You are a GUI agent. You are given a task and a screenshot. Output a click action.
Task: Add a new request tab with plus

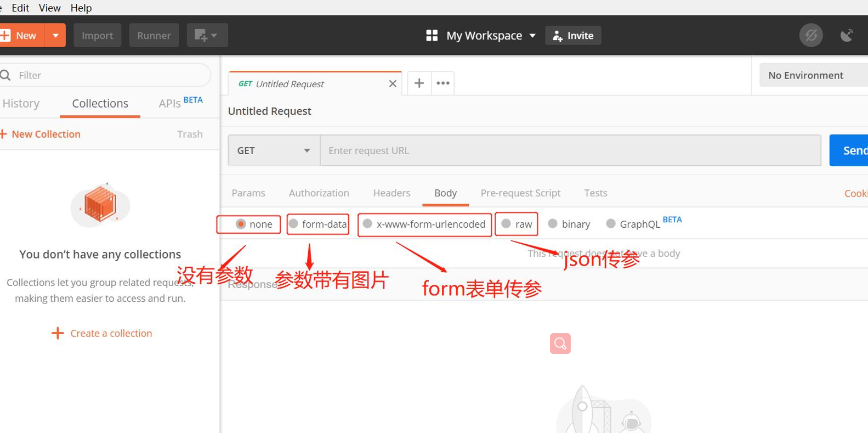click(x=419, y=83)
